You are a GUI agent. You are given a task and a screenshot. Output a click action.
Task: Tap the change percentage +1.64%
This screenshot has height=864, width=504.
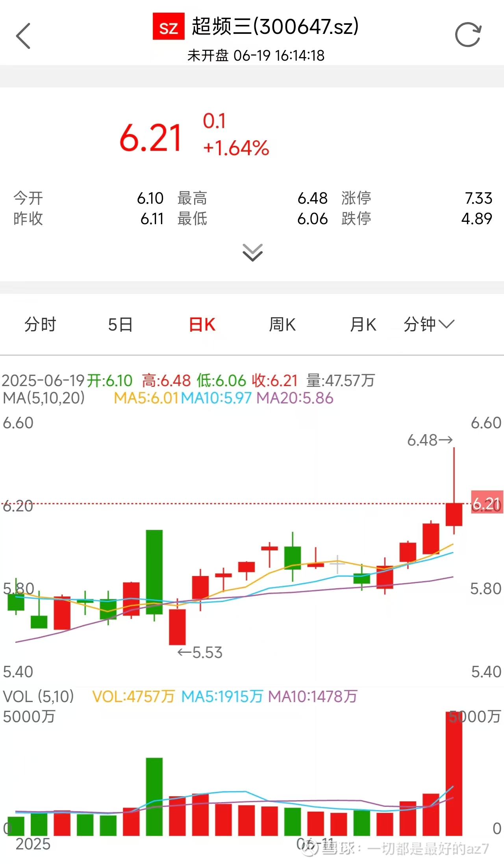[236, 148]
